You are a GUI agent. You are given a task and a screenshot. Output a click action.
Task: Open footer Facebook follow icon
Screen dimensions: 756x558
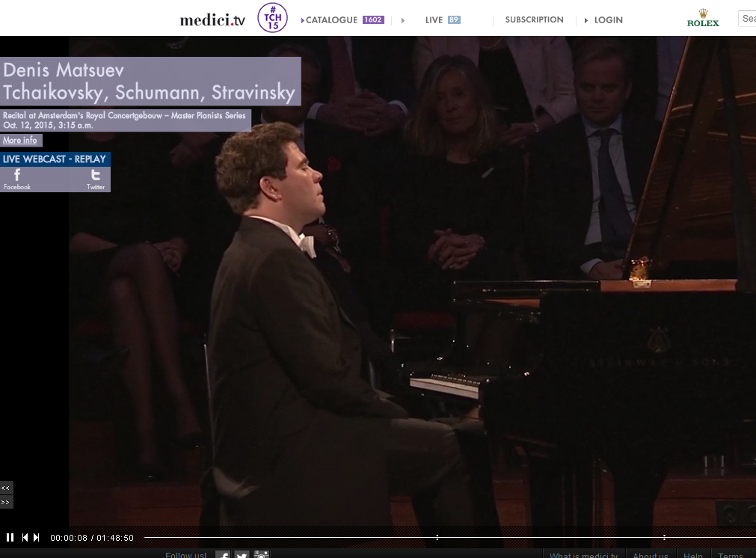(223, 554)
